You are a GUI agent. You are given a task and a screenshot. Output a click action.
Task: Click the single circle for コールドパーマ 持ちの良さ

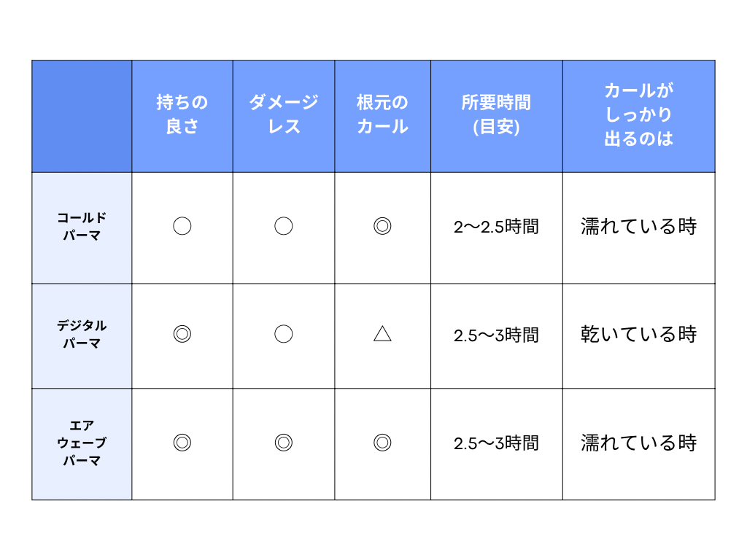(182, 226)
